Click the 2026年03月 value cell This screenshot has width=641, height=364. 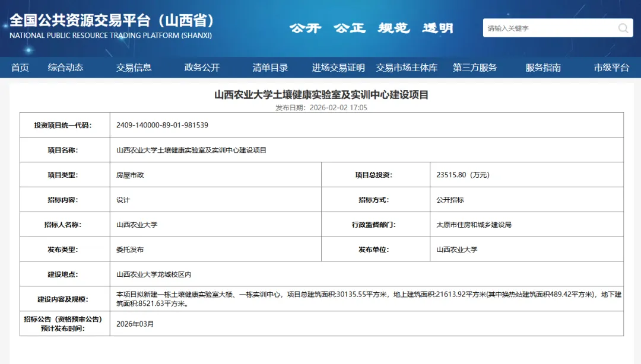tap(367, 324)
